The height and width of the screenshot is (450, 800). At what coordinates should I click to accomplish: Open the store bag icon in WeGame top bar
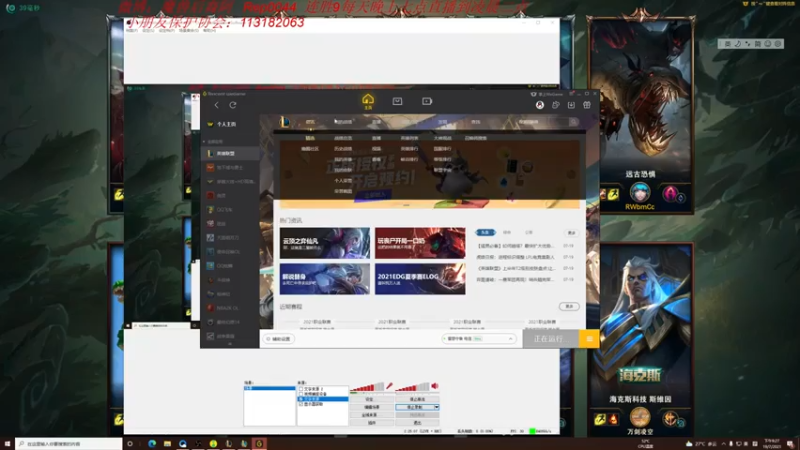click(x=397, y=101)
